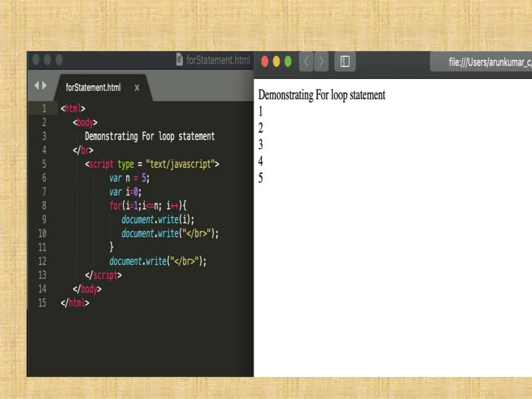Close the forStatement.html editor tab
This screenshot has height=399, width=532.
pos(137,88)
